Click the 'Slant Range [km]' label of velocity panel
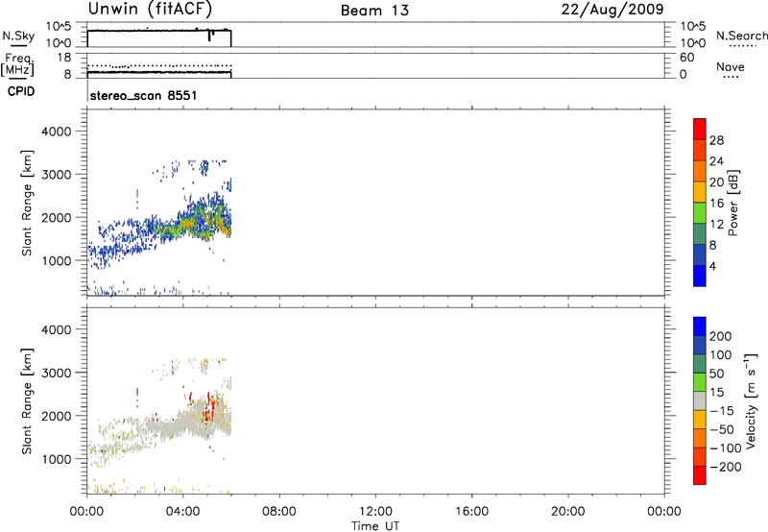The height and width of the screenshot is (532, 768). [27, 401]
